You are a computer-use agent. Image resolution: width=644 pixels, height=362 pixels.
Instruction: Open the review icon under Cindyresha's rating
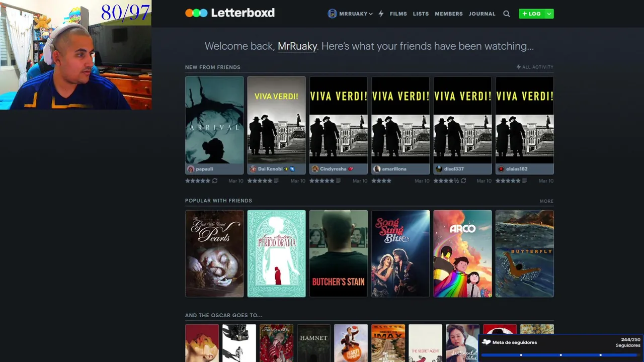coord(338,180)
